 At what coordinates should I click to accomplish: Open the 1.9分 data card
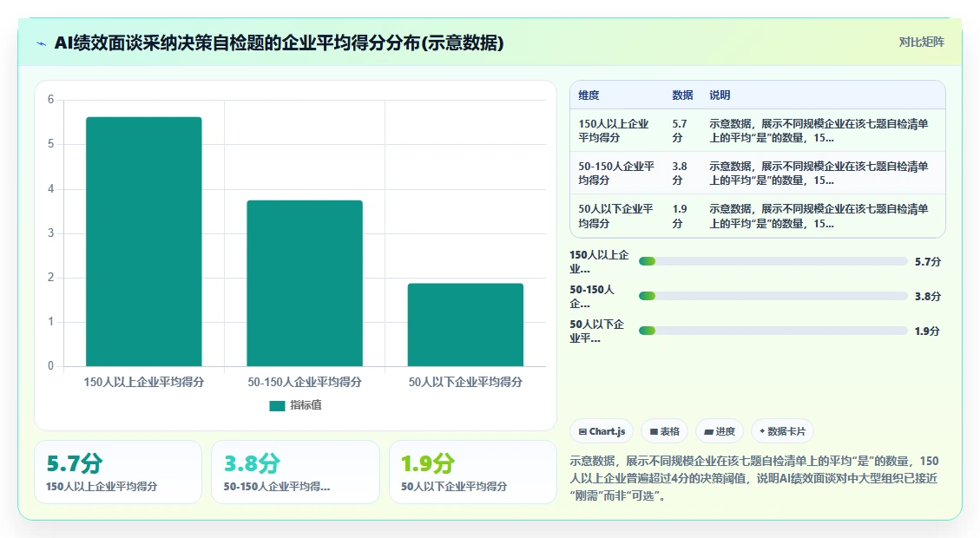(473, 472)
